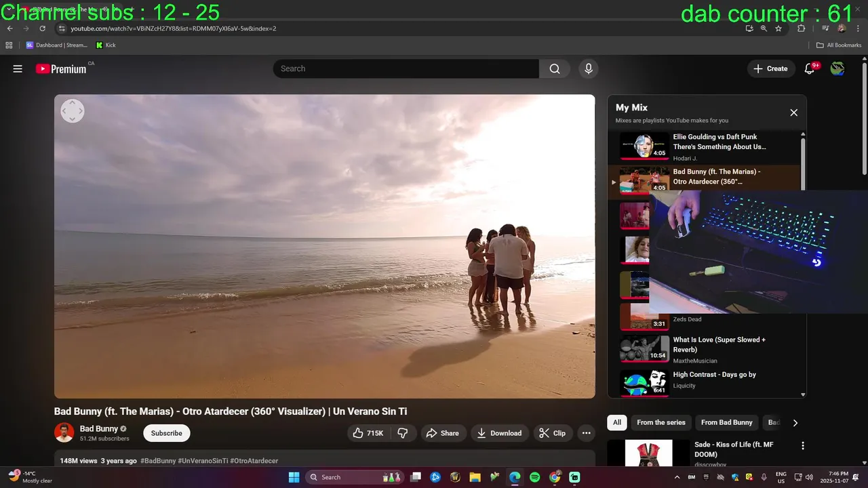The width and height of the screenshot is (868, 488).
Task: Open weather widget -14°C Mostly clear
Action: 31,477
